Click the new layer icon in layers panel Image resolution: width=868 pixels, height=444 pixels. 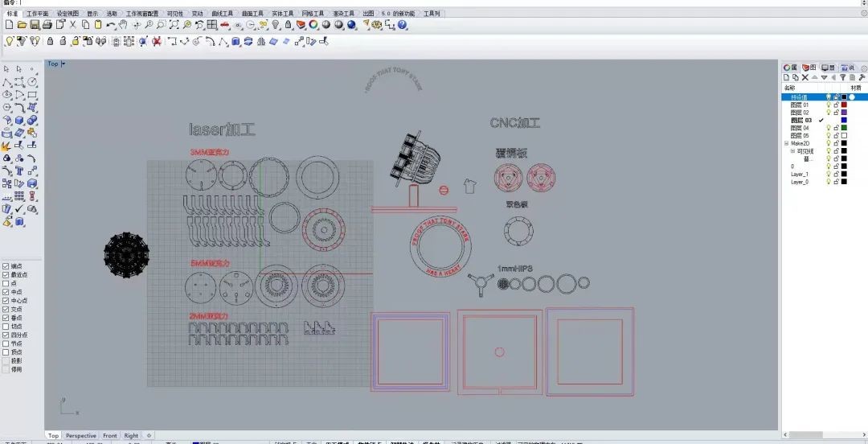(788, 78)
